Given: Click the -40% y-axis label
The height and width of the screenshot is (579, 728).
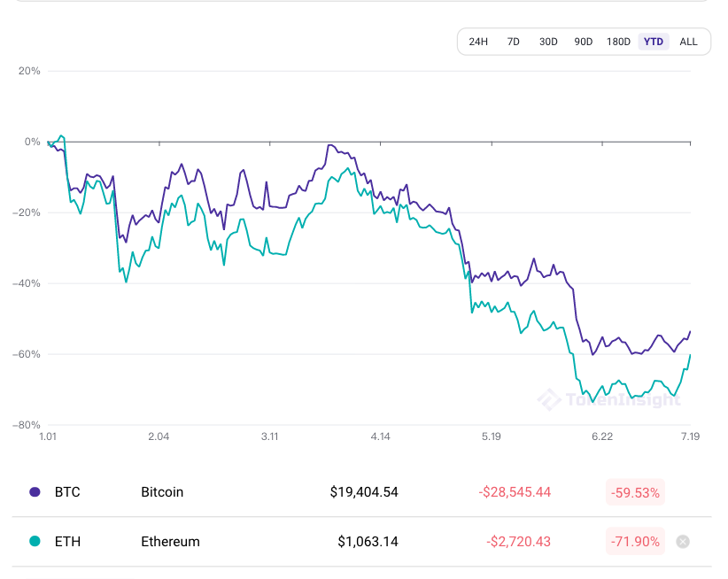Looking at the screenshot, I should (x=27, y=283).
